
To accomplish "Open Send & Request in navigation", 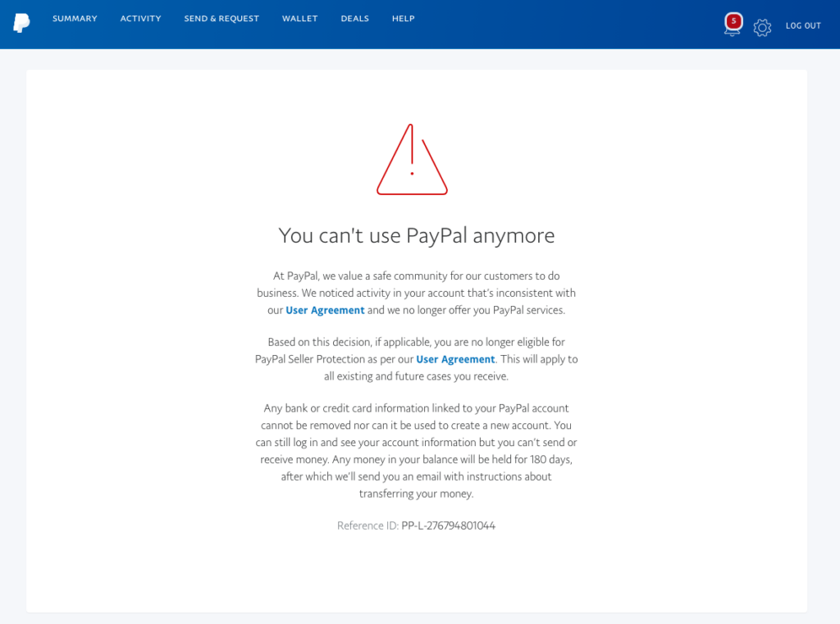I will click(221, 19).
